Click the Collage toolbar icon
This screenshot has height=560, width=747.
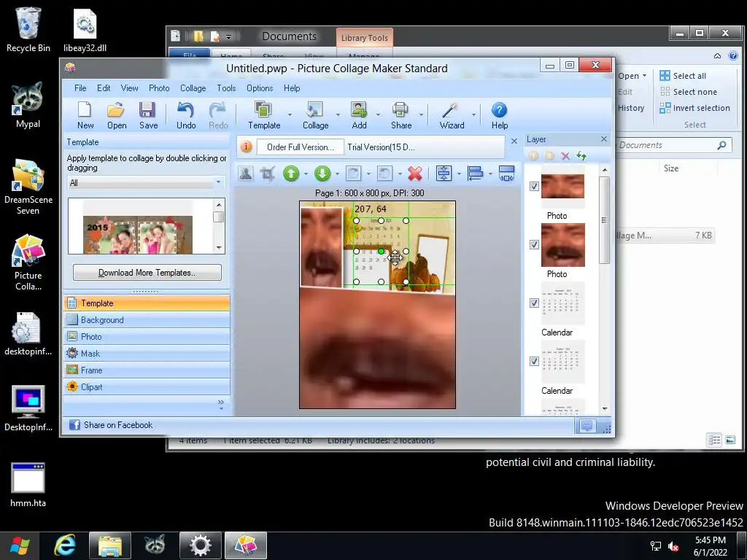point(315,109)
